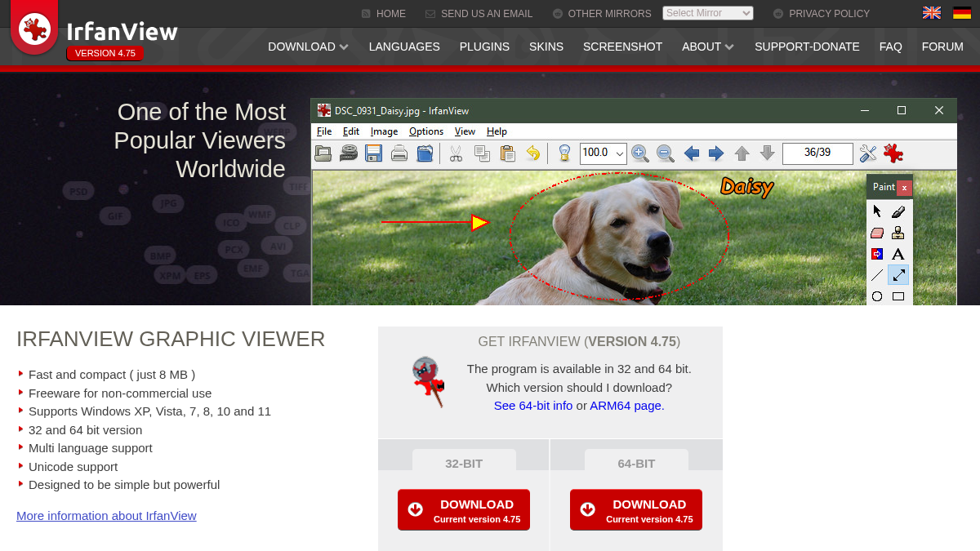The width and height of the screenshot is (980, 551).
Task: Expand the DOWNLOAD navigation dropdown
Action: coord(308,47)
